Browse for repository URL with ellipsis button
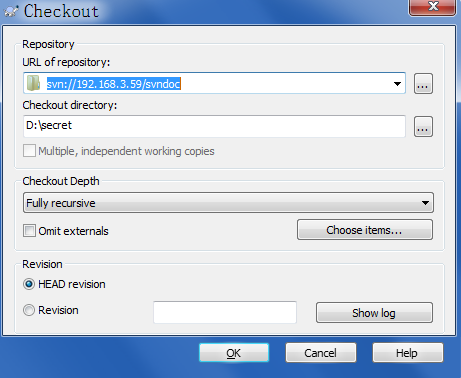 pyautogui.click(x=423, y=83)
